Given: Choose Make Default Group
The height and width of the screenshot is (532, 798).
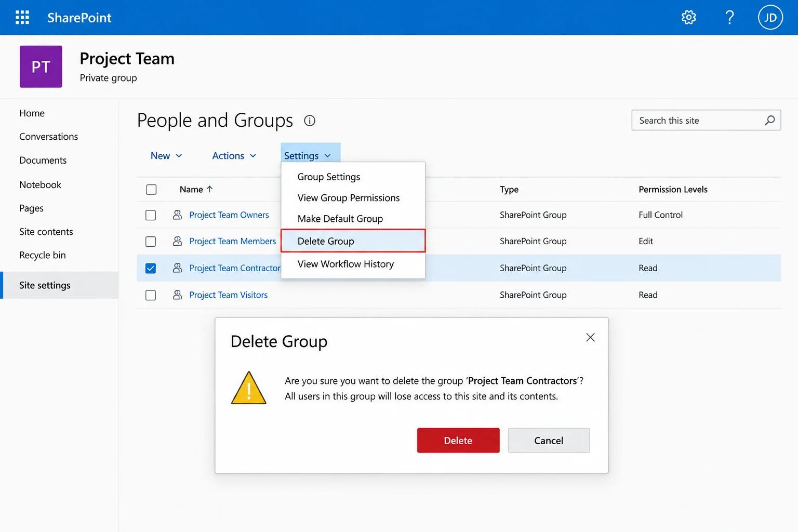Looking at the screenshot, I should click(353, 219).
